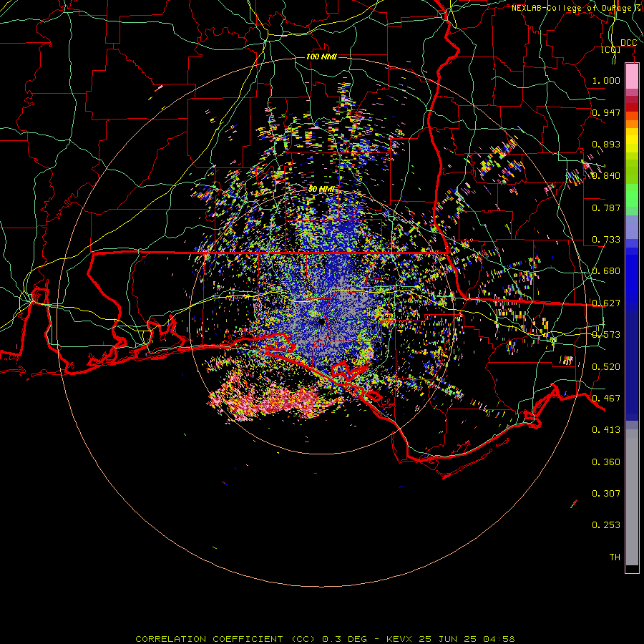This screenshot has width=644, height=644.
Task: Click the DCC product label
Action: point(628,43)
